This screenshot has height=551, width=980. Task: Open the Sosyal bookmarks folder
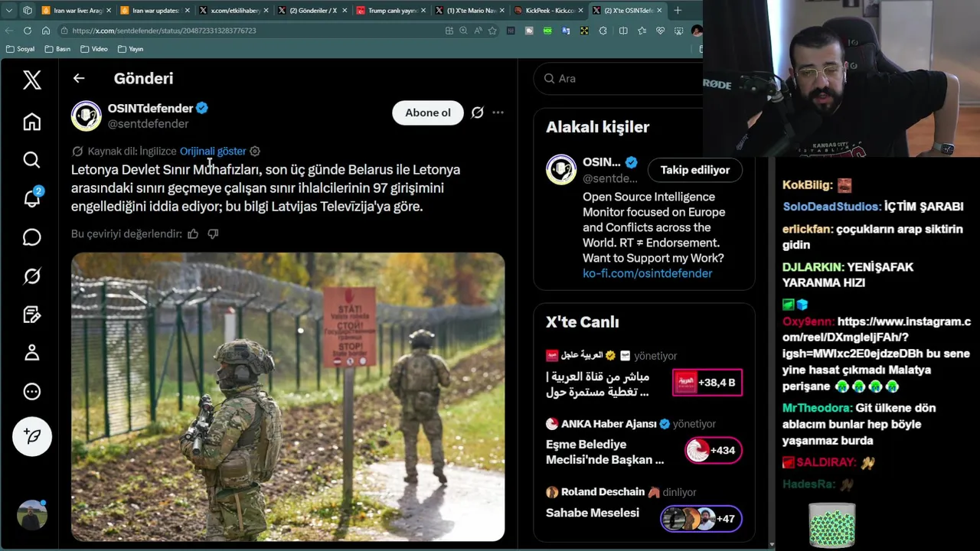click(x=20, y=49)
